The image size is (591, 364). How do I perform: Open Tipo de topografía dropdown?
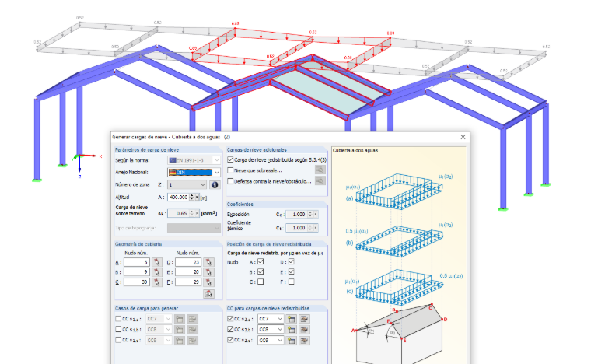point(194,228)
